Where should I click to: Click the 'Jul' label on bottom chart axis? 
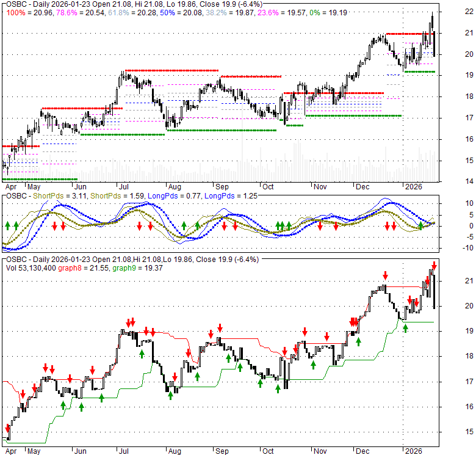(123, 451)
